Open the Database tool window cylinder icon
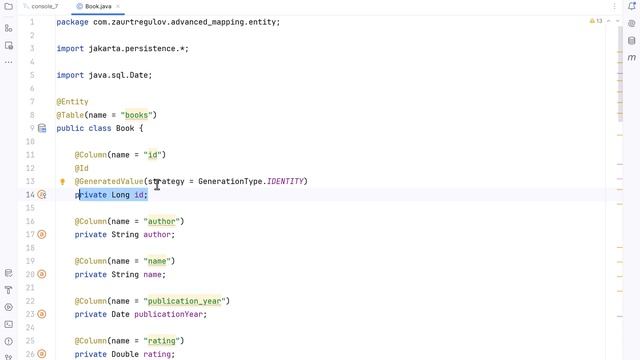Screen dimensions: 640x360 [x=632, y=40]
